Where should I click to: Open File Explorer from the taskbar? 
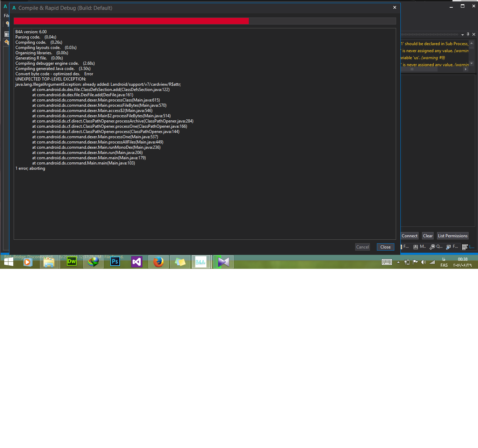tap(49, 262)
